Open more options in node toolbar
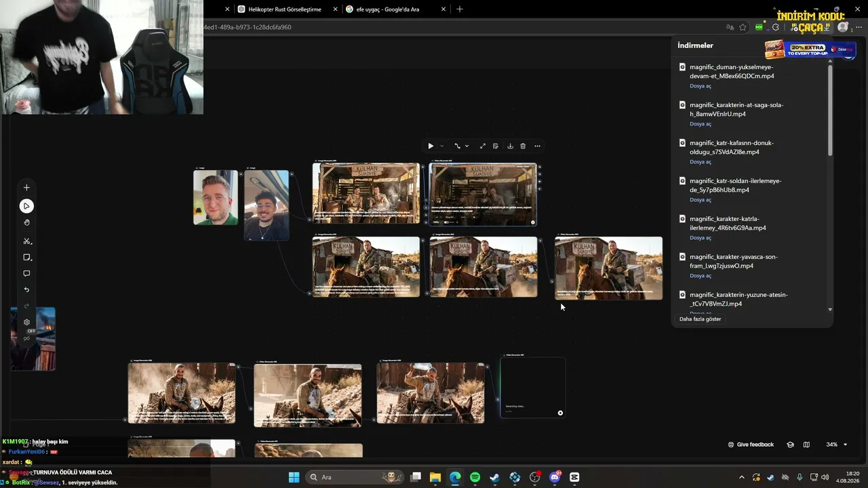 pos(537,146)
